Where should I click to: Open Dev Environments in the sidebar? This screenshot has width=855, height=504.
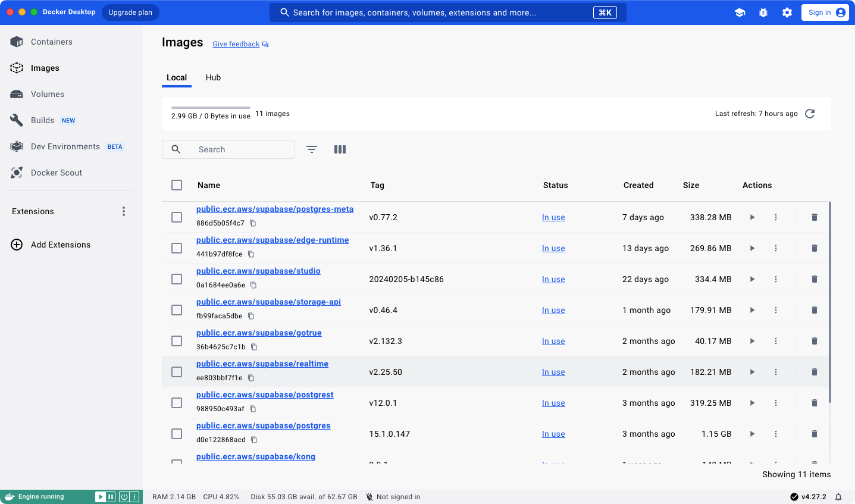71,146
